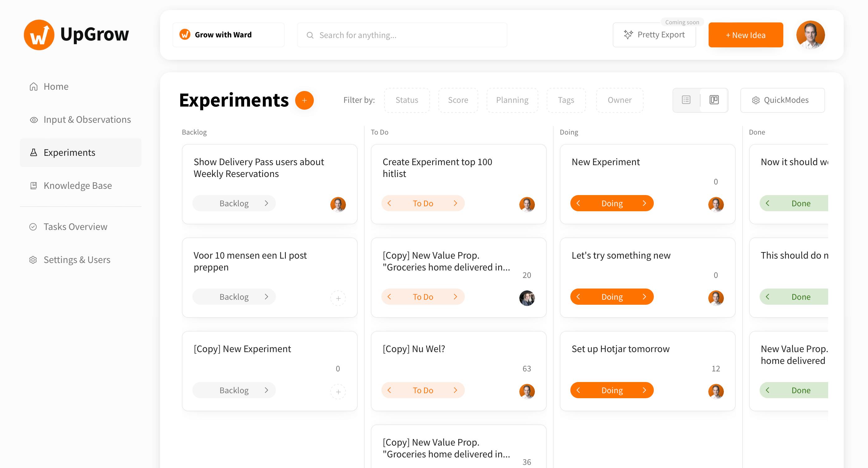Open the Score filter
Screen dimensions: 868x468
(x=458, y=100)
